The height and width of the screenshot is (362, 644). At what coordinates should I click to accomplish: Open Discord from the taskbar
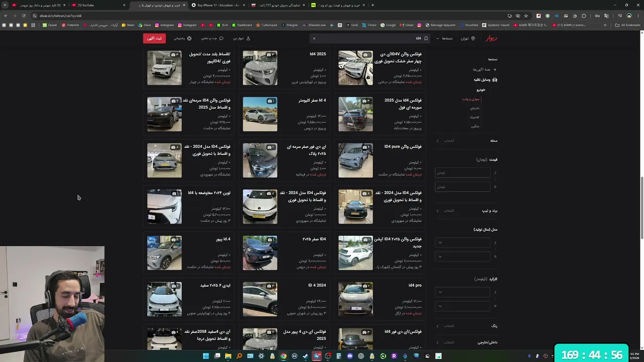[350, 356]
